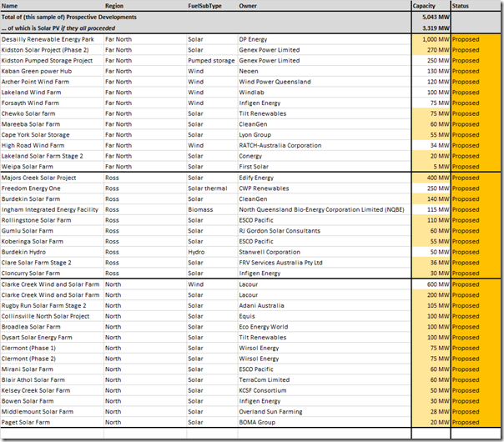Click the Status column header
The image size is (504, 442).
[x=476, y=6]
